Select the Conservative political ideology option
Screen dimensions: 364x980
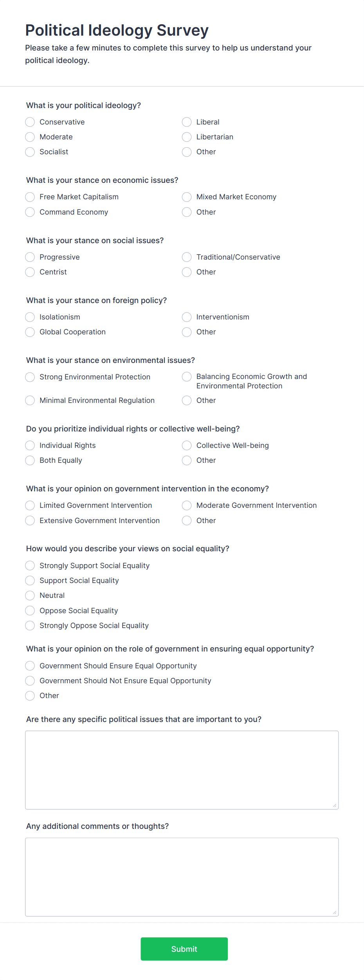tap(30, 122)
